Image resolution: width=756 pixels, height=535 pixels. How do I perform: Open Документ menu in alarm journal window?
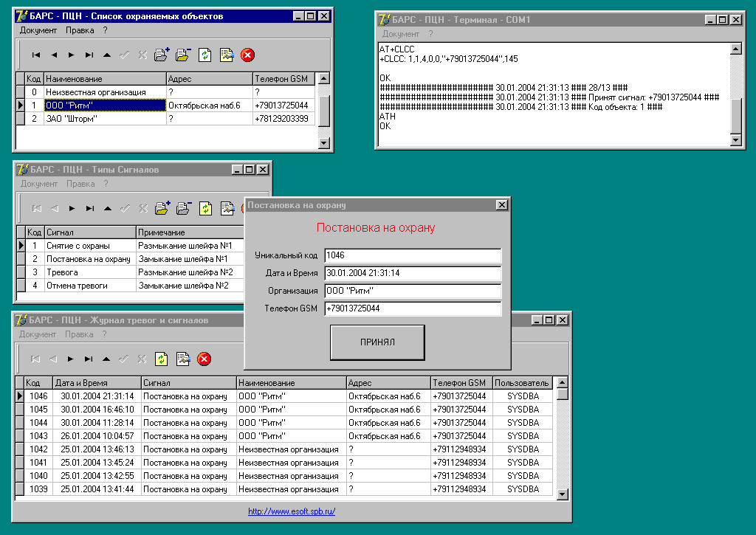tap(38, 334)
